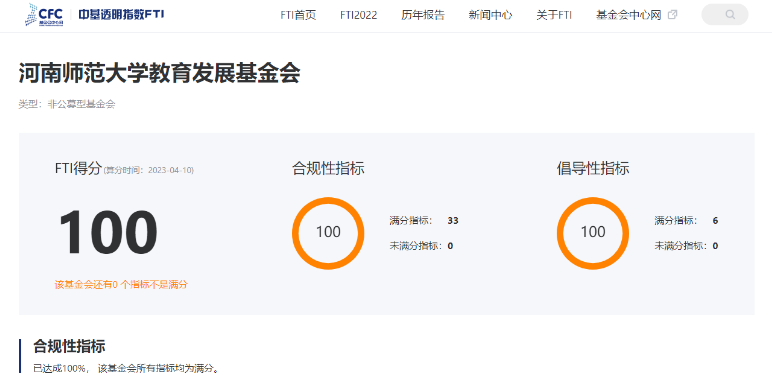Viewport: 772px width, 381px height.
Task: Click the external link icon beside 基金会中心网
Action: [x=672, y=15]
